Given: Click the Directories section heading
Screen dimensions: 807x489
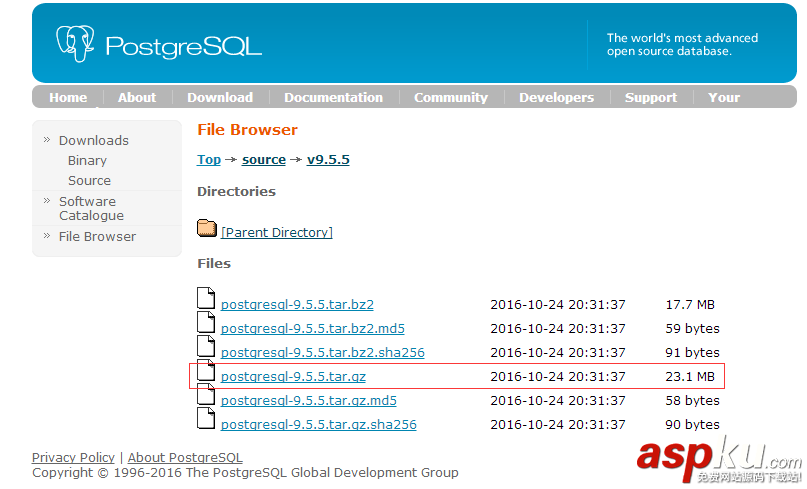Looking at the screenshot, I should (236, 191).
